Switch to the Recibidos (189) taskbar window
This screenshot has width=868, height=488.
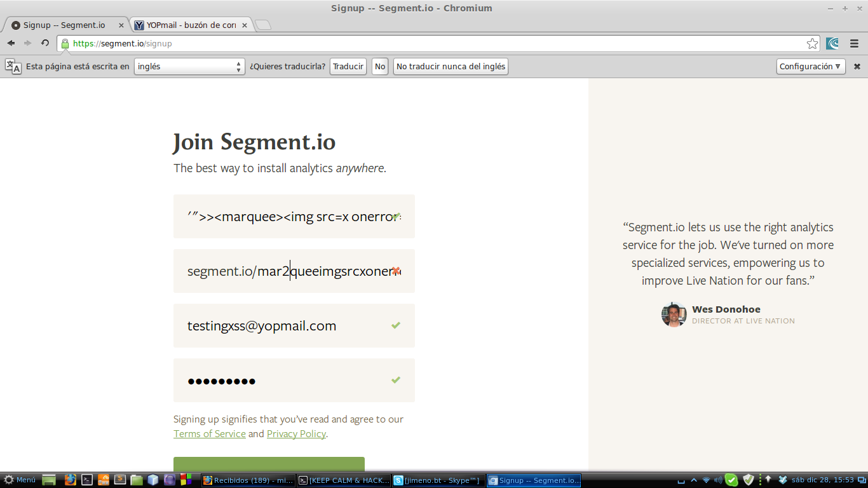coord(248,480)
